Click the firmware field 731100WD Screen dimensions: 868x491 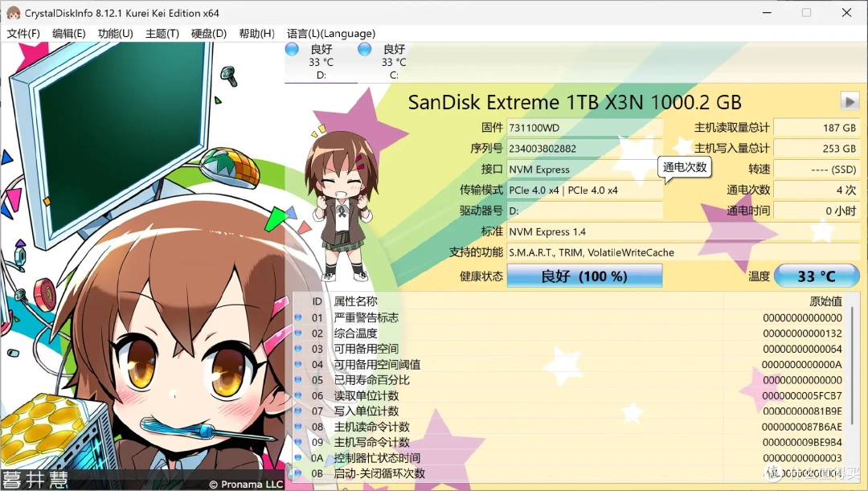pyautogui.click(x=584, y=128)
